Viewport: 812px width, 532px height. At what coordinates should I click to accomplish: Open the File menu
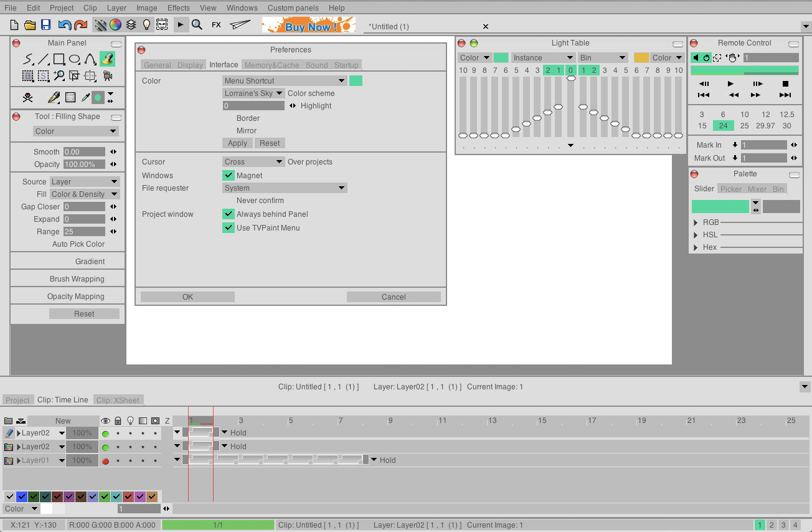point(11,8)
